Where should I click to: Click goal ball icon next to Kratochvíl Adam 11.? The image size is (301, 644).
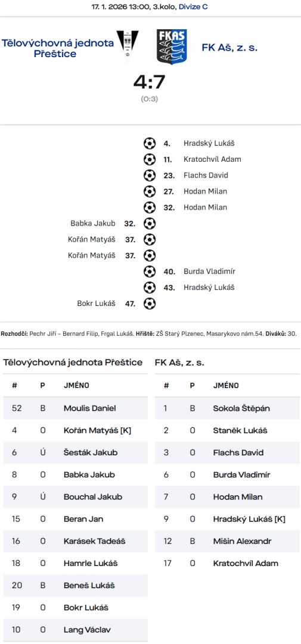tap(150, 160)
